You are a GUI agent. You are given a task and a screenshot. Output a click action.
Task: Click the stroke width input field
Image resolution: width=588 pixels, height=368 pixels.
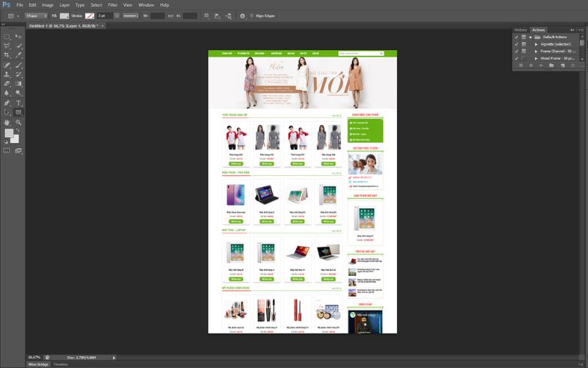click(105, 15)
